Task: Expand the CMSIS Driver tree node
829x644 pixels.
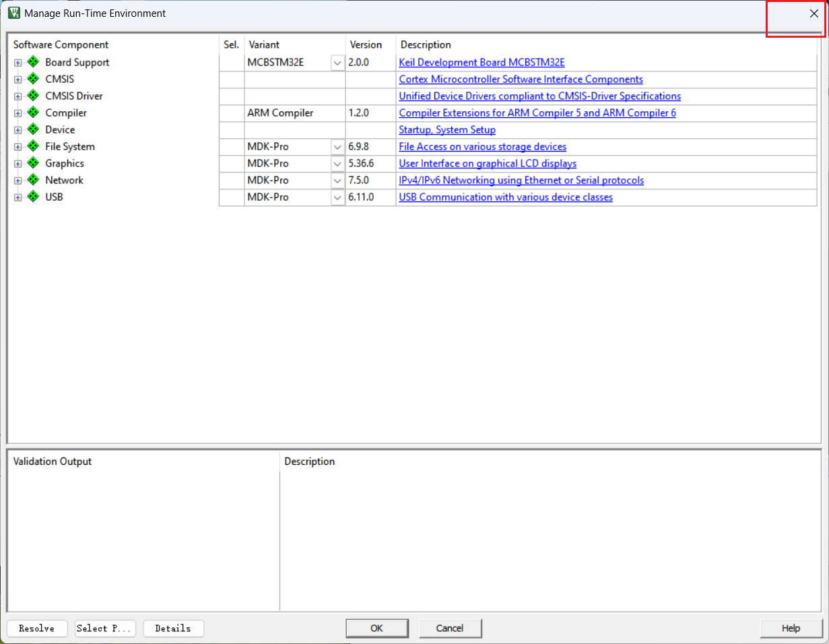Action: (18, 96)
